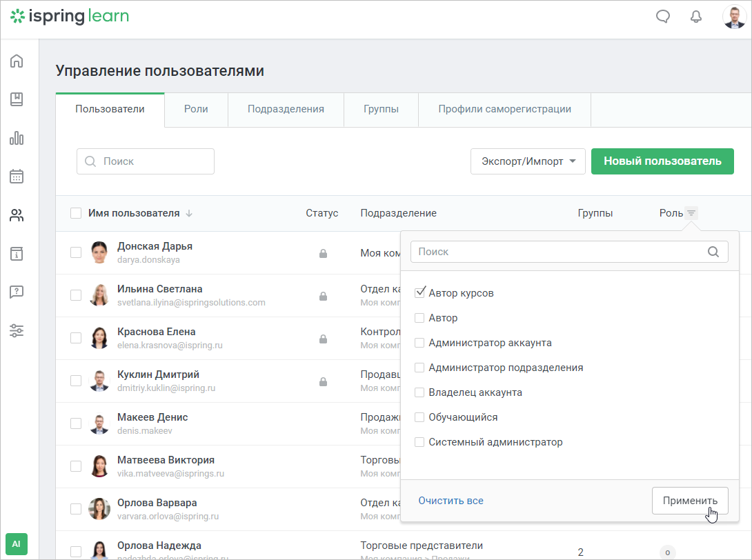Click the lock status icon for Донская Дарья
752x560 pixels.
tap(324, 253)
